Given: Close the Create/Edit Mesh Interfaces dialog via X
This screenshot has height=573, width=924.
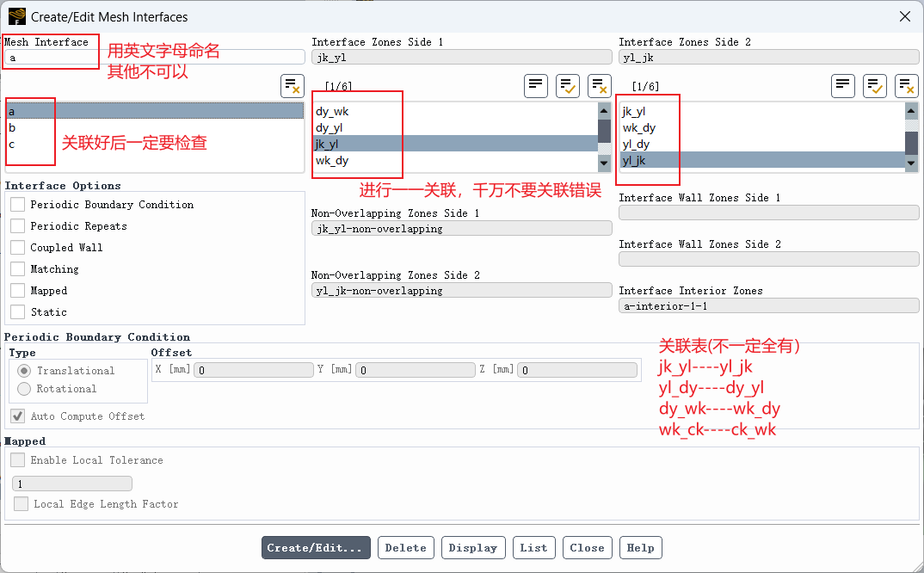Looking at the screenshot, I should (905, 16).
